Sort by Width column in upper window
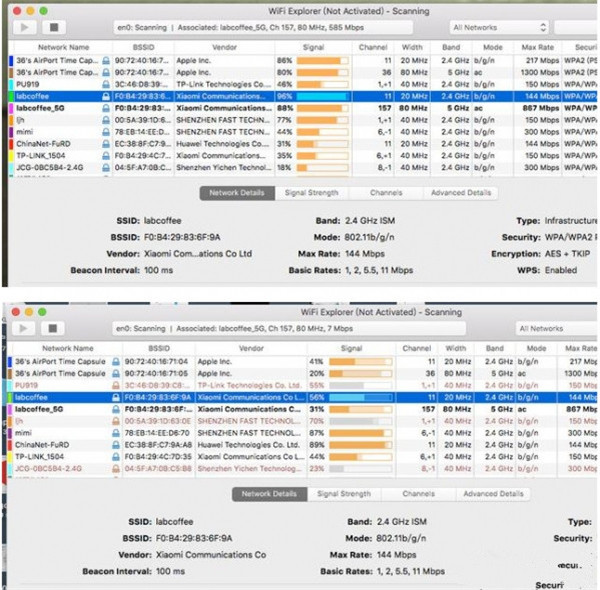600x590 pixels. click(x=412, y=47)
